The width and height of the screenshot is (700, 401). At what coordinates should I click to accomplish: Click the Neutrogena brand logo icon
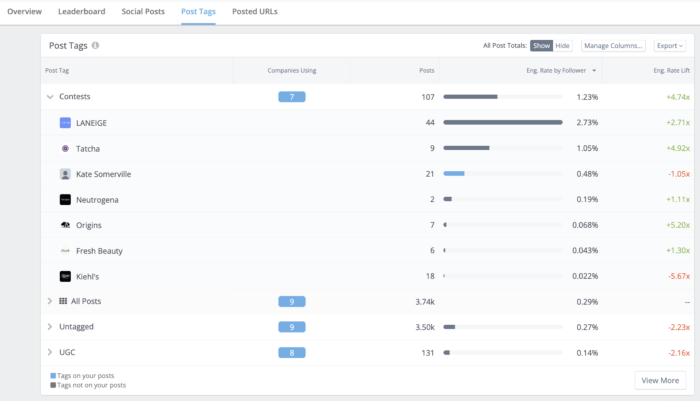[x=65, y=200]
